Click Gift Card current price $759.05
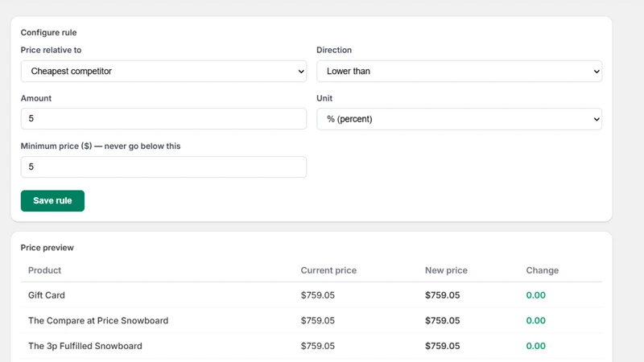 tap(317, 295)
